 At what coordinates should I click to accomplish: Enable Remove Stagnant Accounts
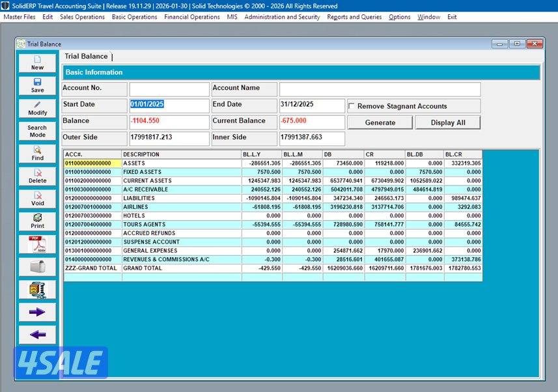pyautogui.click(x=350, y=105)
